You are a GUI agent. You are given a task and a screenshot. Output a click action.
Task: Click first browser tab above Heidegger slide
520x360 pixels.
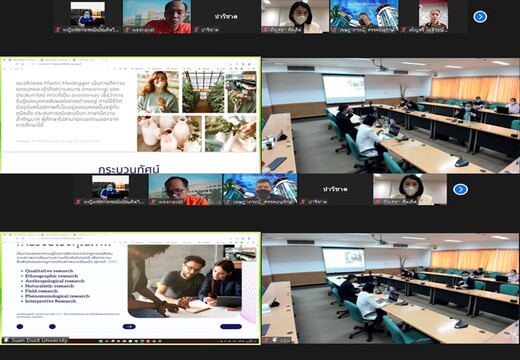click(21, 60)
